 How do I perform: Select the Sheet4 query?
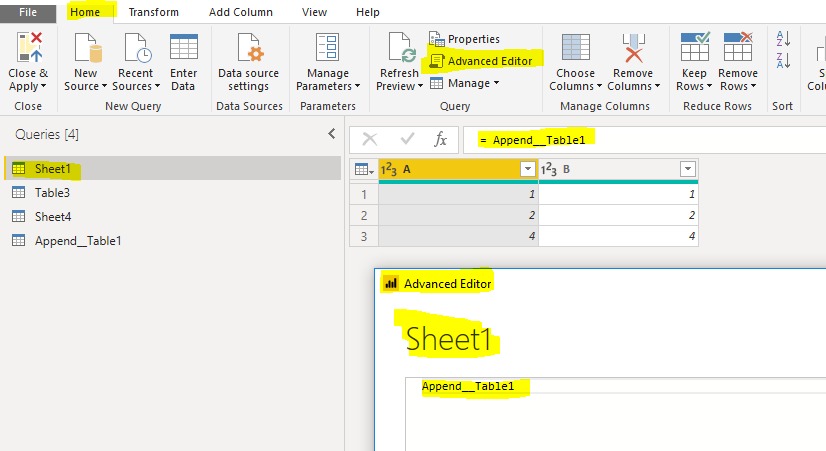[173, 217]
